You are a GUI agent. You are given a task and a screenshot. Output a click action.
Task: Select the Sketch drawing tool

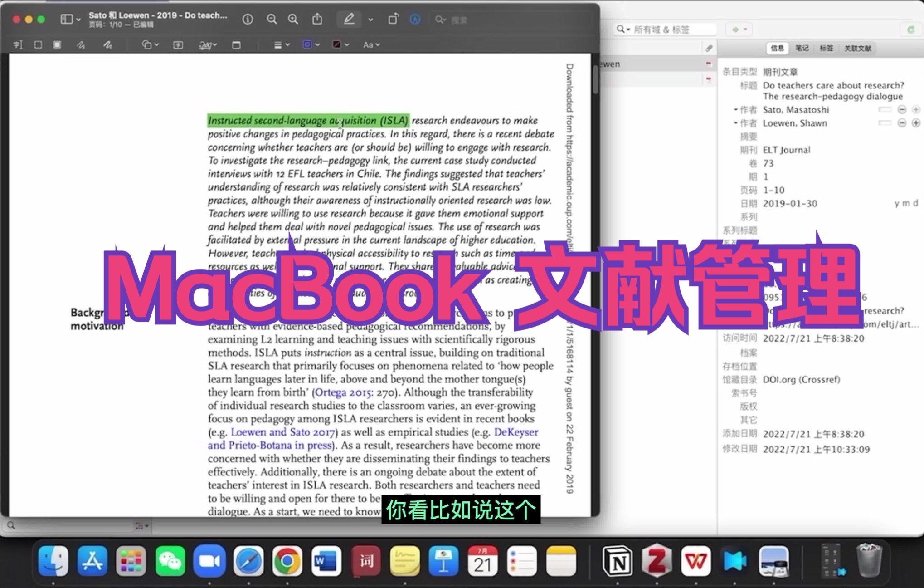click(81, 45)
